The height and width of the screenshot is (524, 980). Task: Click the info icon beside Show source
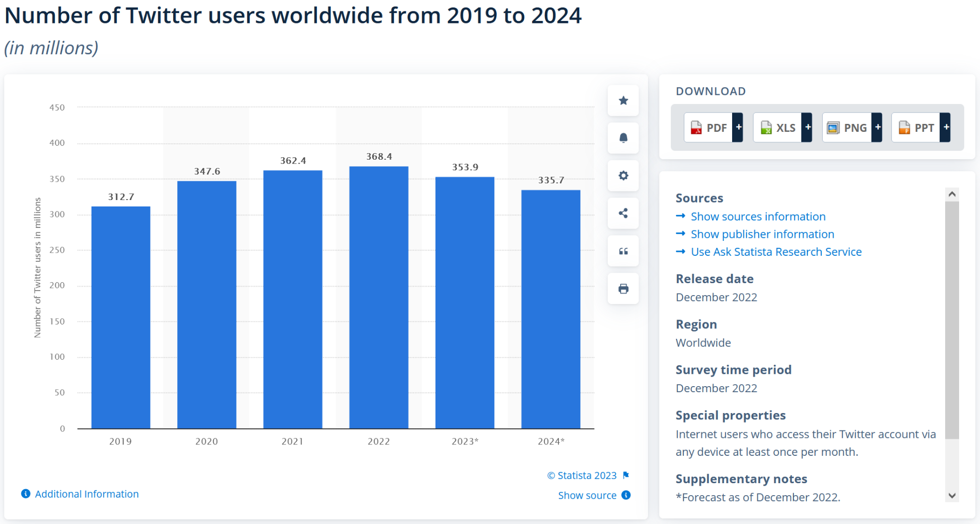[x=626, y=495]
